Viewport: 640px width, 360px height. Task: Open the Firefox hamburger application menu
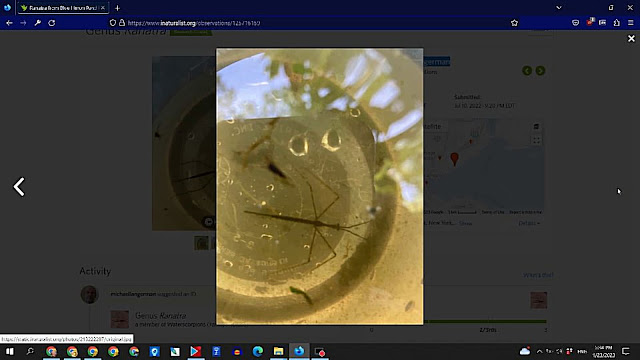tap(631, 23)
